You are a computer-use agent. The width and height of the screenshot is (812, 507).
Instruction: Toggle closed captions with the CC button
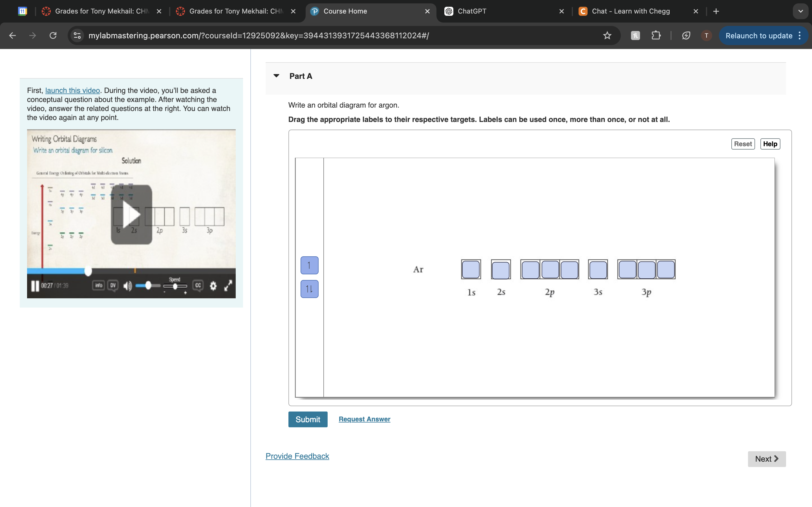click(198, 285)
